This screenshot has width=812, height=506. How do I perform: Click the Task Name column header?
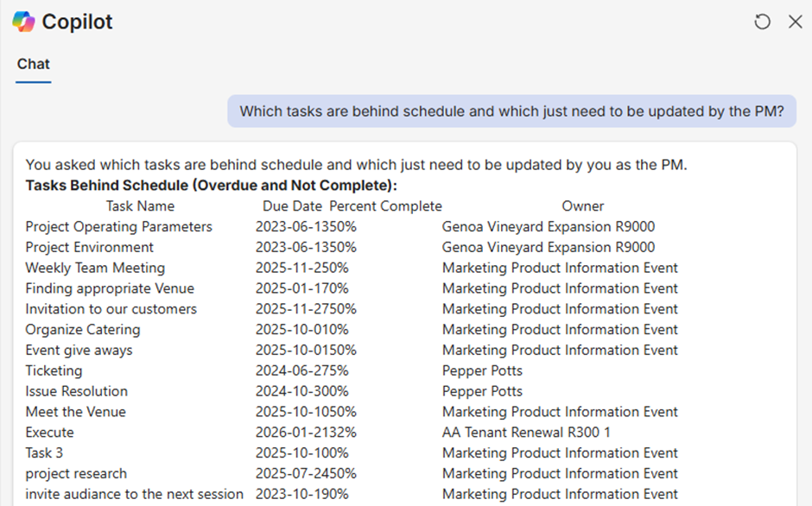point(140,206)
